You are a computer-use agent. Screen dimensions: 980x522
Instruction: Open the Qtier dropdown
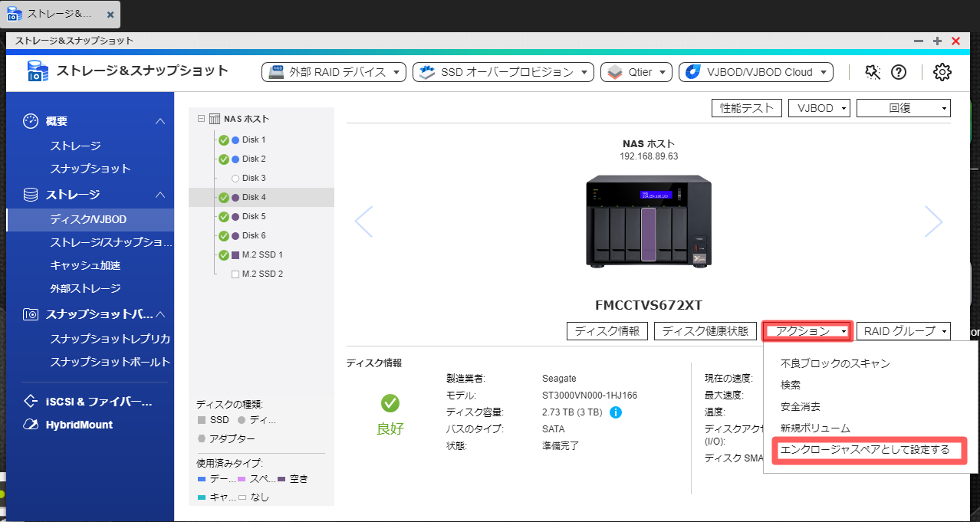pos(636,72)
